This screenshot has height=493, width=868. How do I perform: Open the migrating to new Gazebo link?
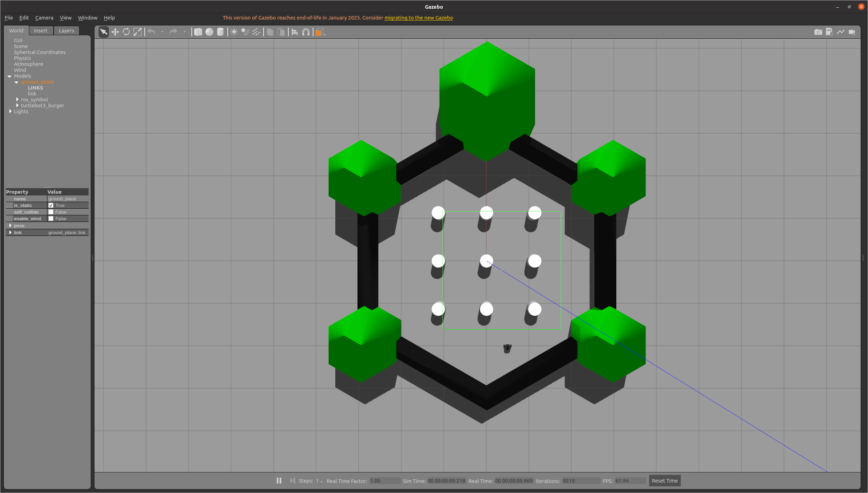click(418, 18)
